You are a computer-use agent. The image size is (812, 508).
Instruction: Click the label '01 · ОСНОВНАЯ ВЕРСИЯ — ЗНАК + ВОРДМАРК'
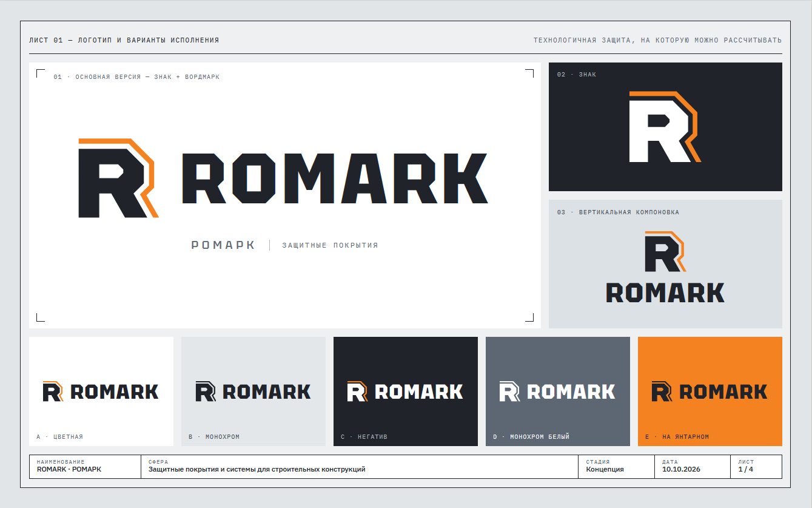136,77
